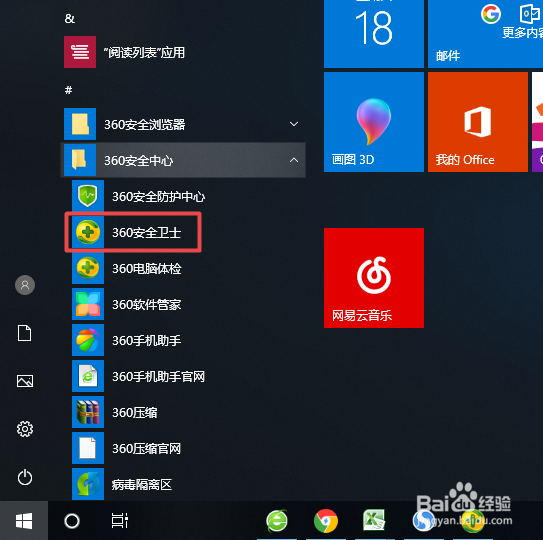This screenshot has width=543, height=540.
Task: Collapse the 360安全中心 folder chevron
Action: coord(294,160)
